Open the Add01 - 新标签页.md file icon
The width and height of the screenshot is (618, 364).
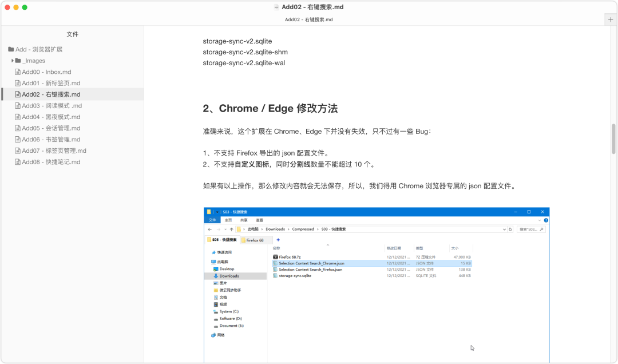pyautogui.click(x=17, y=83)
